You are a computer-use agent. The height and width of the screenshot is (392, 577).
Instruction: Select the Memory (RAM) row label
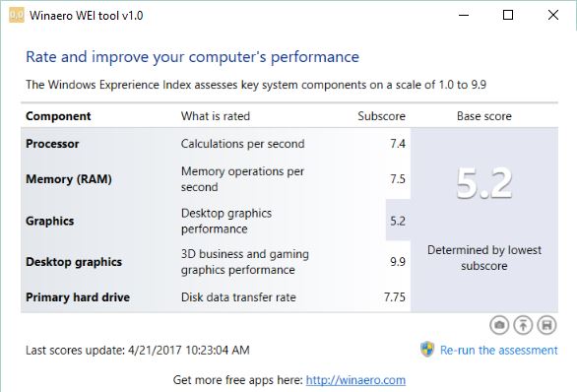pyautogui.click(x=69, y=179)
